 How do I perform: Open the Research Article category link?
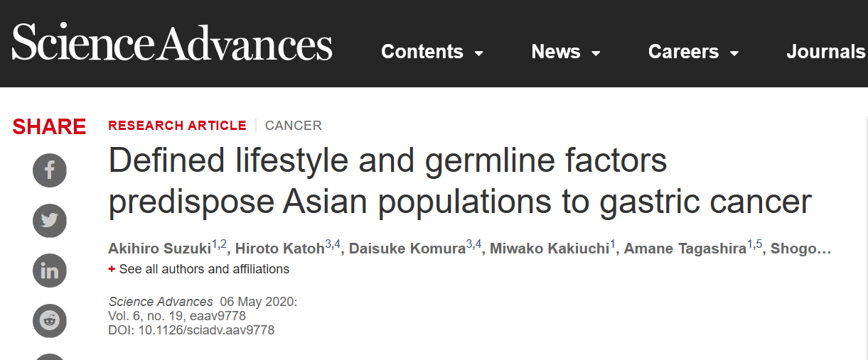tap(177, 126)
